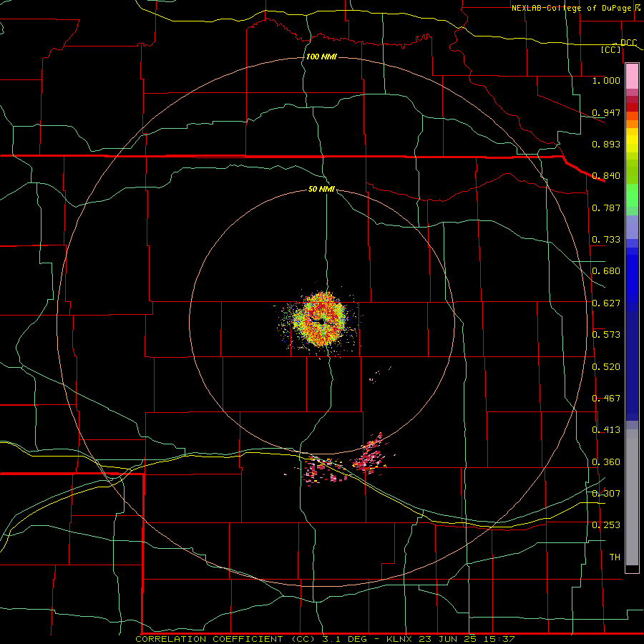This screenshot has width=644, height=644.
Task: Pick the light pink color bar segment
Action: click(632, 77)
